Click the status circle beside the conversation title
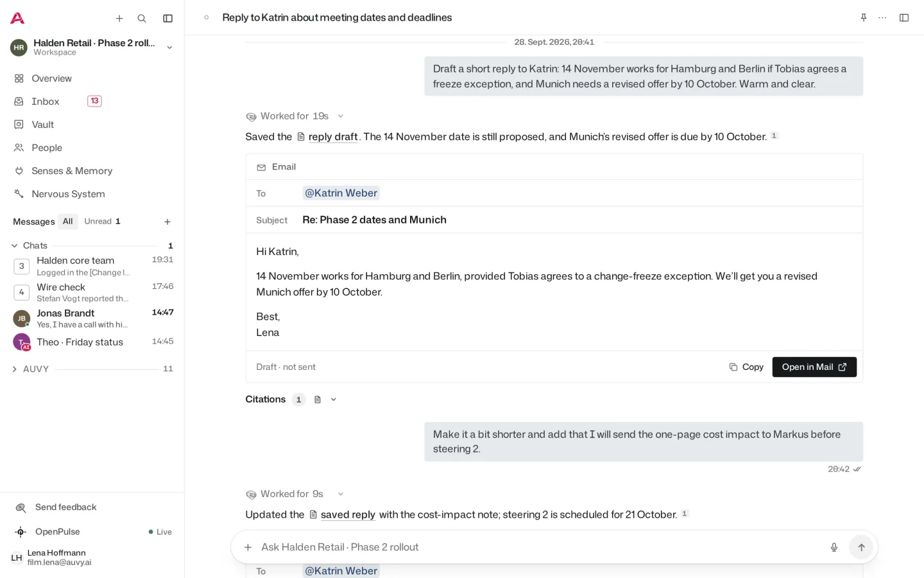The width and height of the screenshot is (924, 578). [x=206, y=17]
